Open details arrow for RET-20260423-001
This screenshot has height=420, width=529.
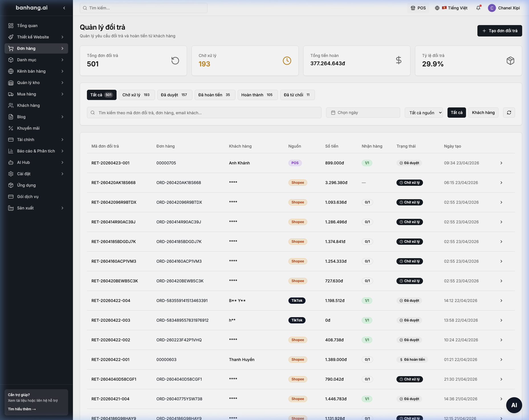501,163
